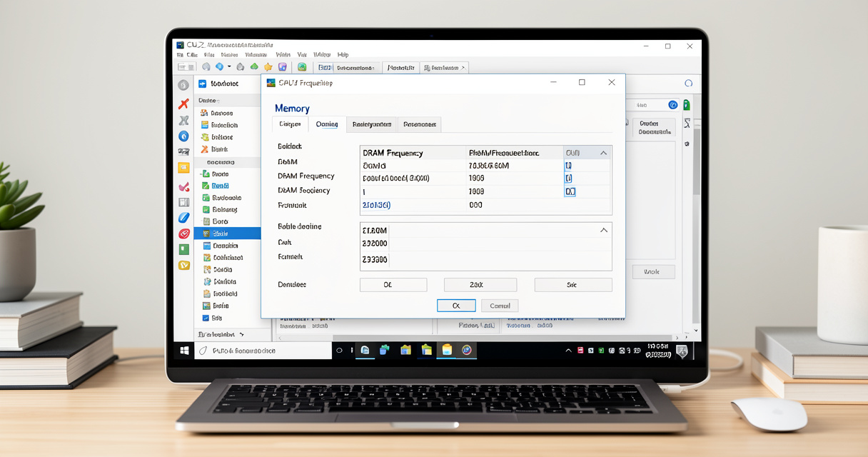
Task: Select the highlighted second tab in Memory dialog
Action: 327,124
